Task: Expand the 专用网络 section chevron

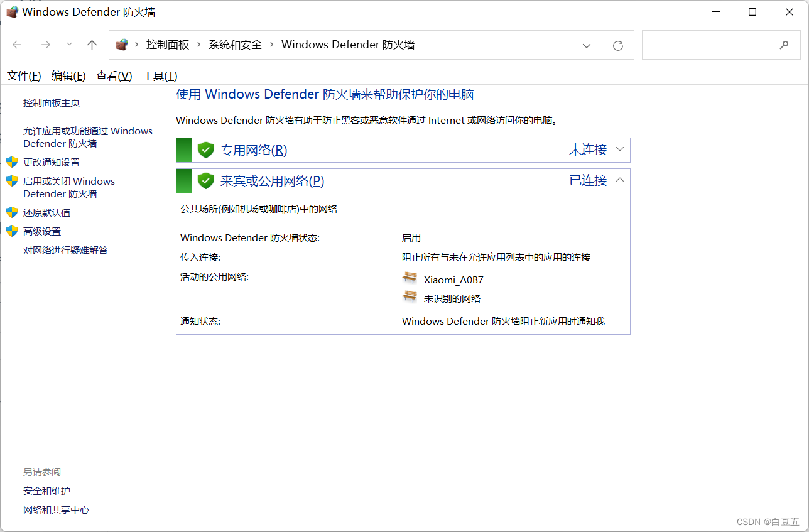Action: tap(620, 149)
